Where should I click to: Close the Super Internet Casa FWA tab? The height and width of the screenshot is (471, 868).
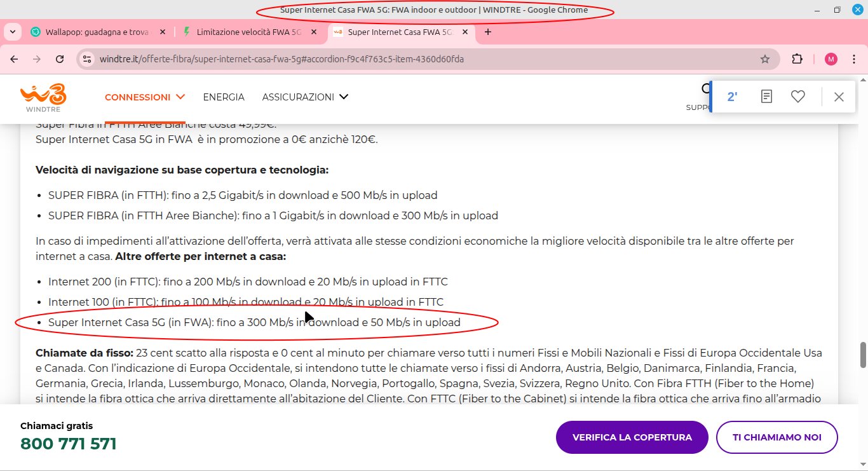(466, 32)
